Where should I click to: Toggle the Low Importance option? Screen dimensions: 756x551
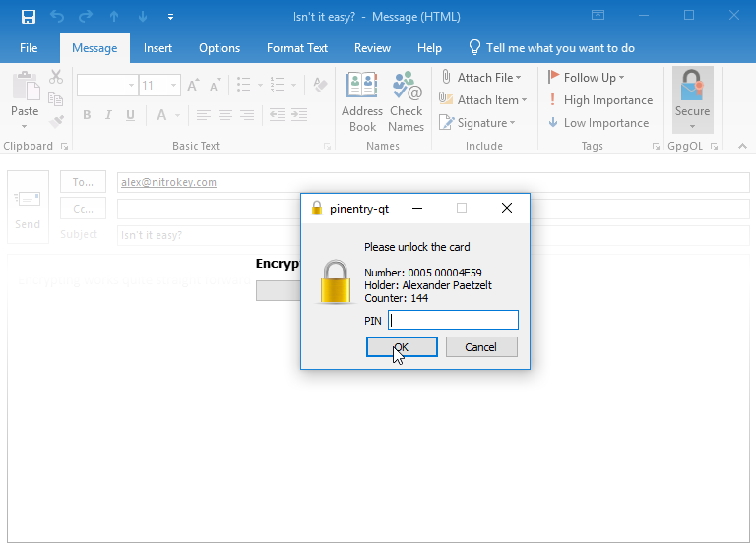(598, 123)
